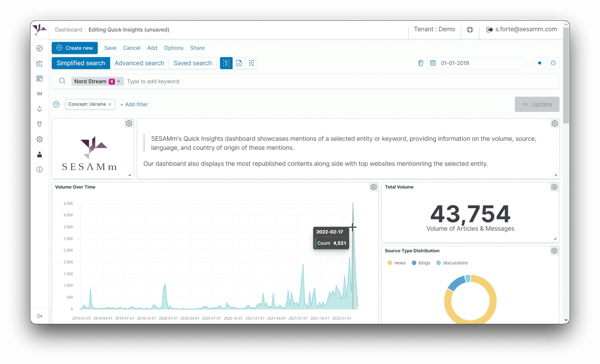Open the IM sidebar item
The height and width of the screenshot is (364, 600).
[x=39, y=94]
